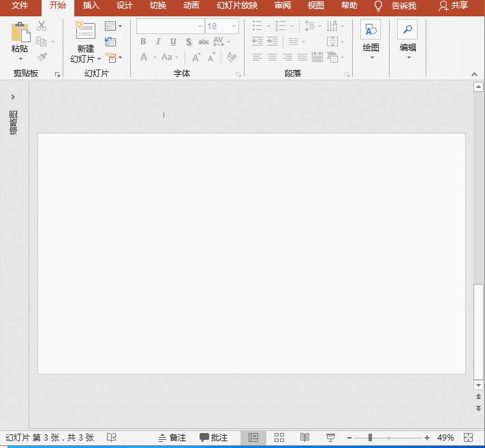The image size is (485, 448).
Task: Click the Clear All Formatting eraser icon
Action: [x=232, y=57]
